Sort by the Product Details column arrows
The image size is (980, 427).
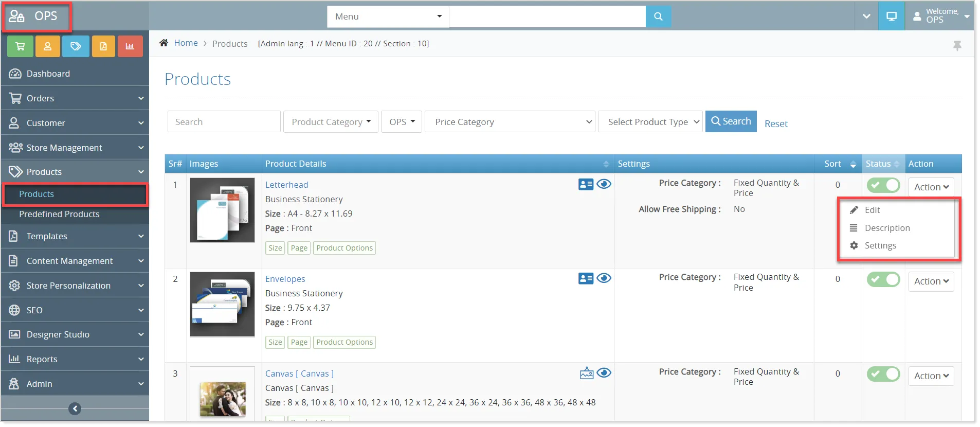click(606, 164)
